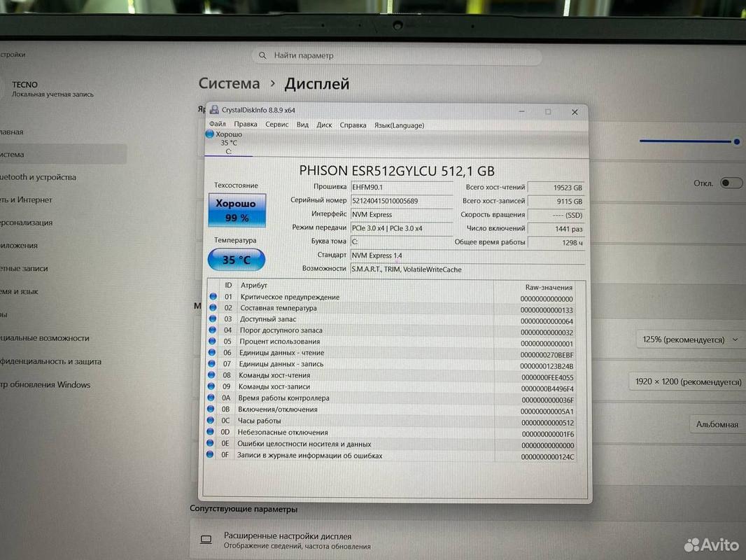The image size is (746, 560).
Task: Open Специальные возможности in Settings sidebar
Action: [45, 338]
